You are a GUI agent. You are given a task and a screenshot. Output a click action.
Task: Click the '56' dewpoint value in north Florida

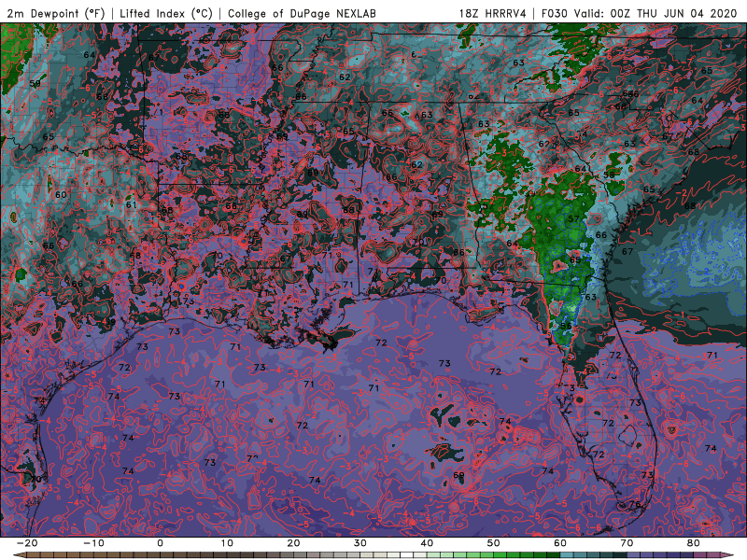point(566,326)
